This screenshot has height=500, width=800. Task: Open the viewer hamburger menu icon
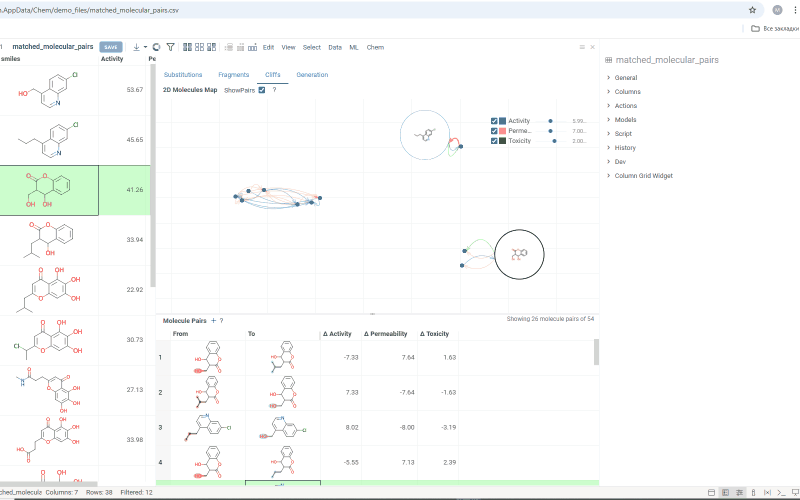582,47
